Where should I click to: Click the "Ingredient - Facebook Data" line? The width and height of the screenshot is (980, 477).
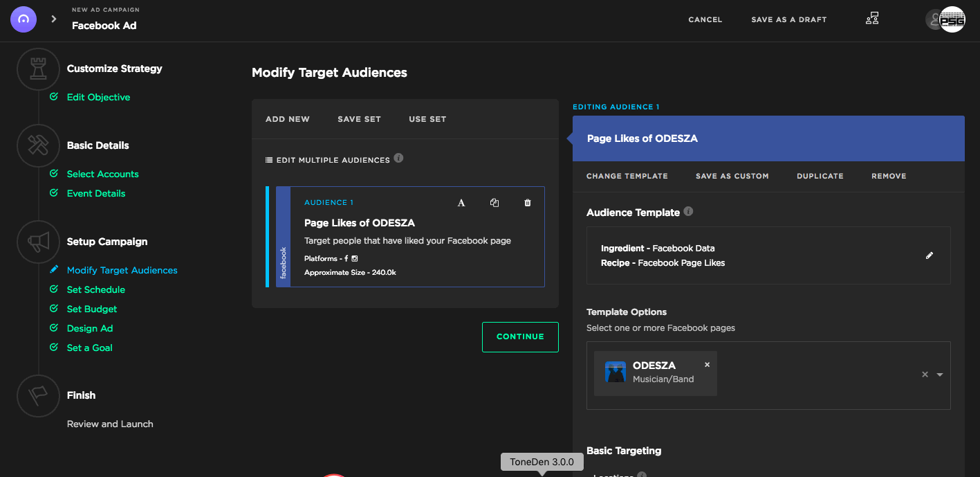point(658,249)
